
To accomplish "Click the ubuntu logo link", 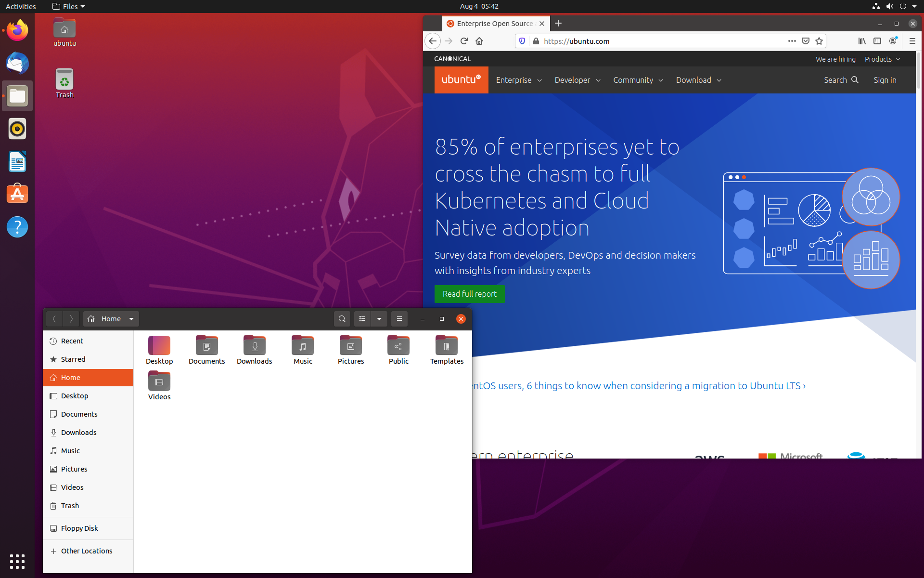I will tap(461, 80).
